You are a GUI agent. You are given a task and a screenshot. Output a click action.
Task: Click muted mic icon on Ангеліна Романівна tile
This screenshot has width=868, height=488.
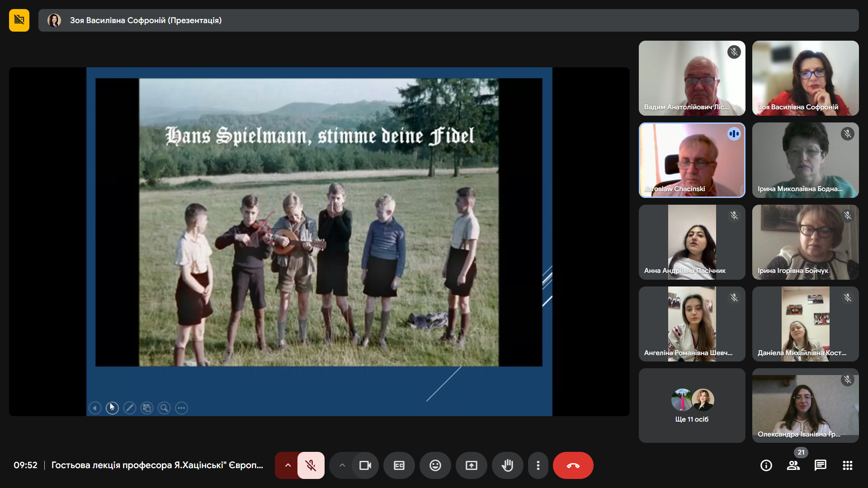734,298
